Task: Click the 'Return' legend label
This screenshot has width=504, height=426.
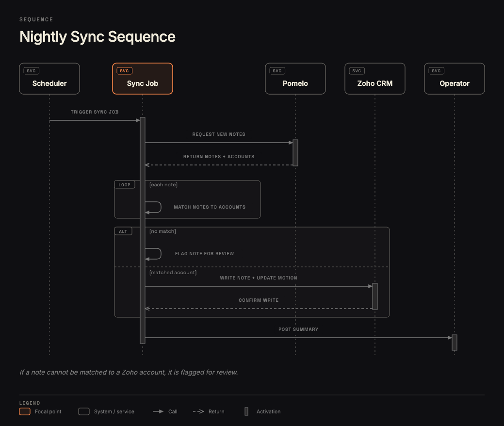Action: click(216, 411)
